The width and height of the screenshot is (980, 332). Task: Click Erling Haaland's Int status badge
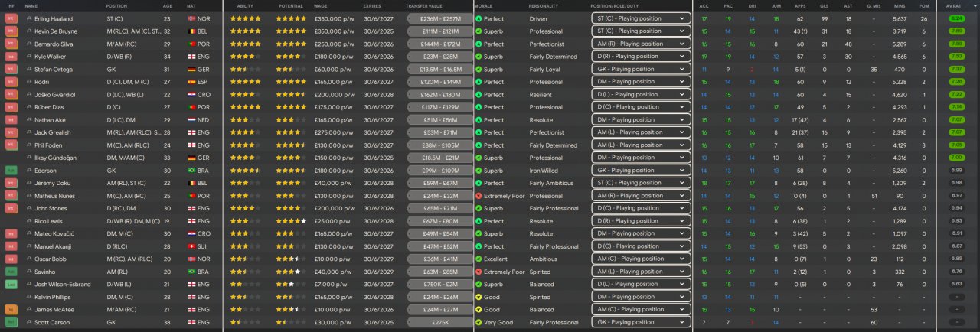(11, 18)
